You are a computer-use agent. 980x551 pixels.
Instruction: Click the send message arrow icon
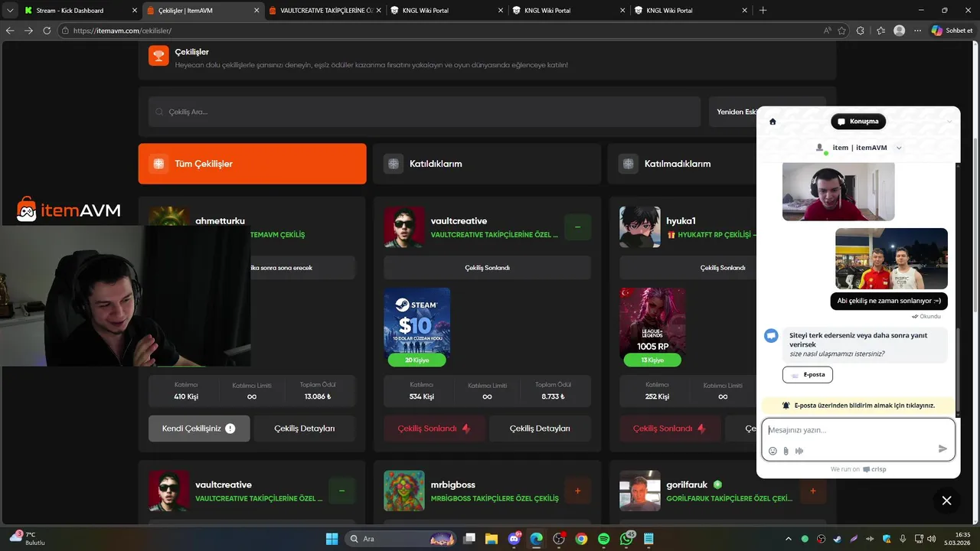pyautogui.click(x=942, y=449)
